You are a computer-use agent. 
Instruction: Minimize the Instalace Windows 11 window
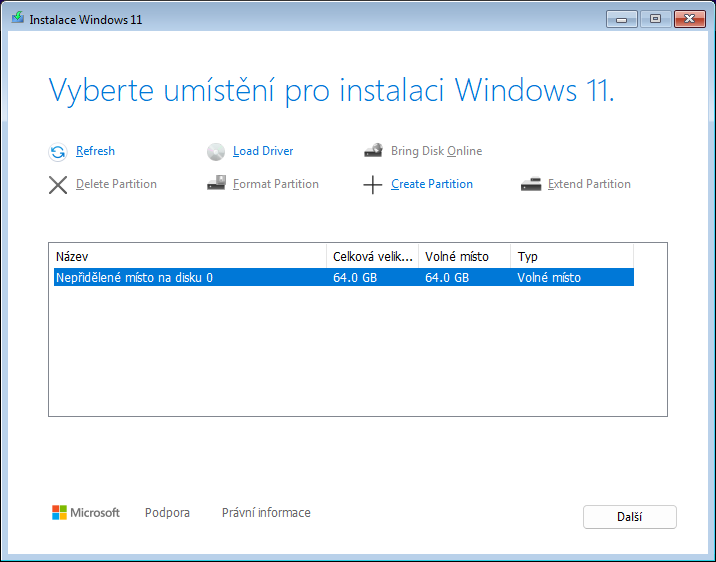[622, 19]
